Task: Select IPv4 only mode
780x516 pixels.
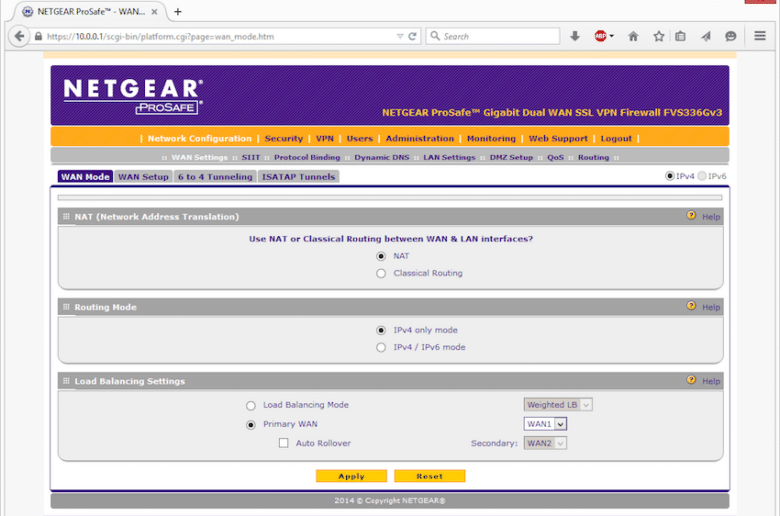Action: tap(381, 330)
